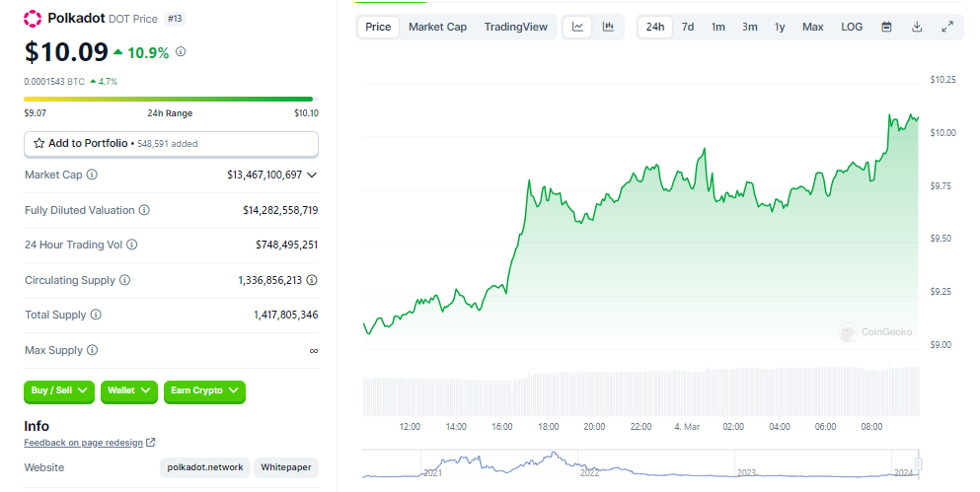Click info icon next to Max Supply
The width and height of the screenshot is (980, 492).
pos(92,350)
